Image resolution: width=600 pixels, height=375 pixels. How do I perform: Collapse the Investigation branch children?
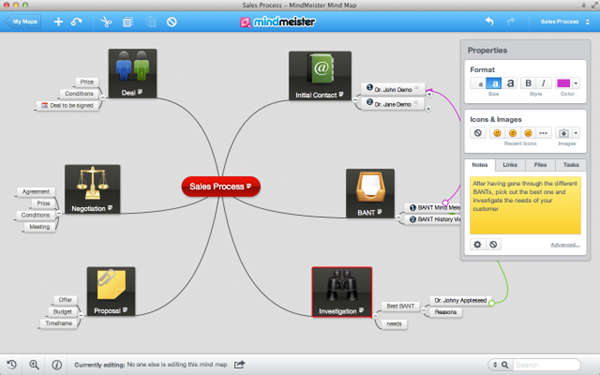coord(376,316)
